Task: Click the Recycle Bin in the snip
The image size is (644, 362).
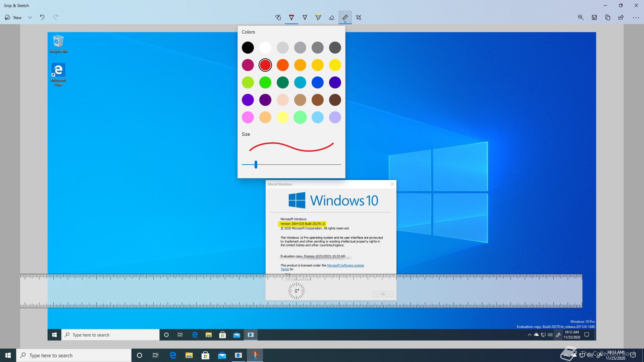Action: pyautogui.click(x=58, y=44)
